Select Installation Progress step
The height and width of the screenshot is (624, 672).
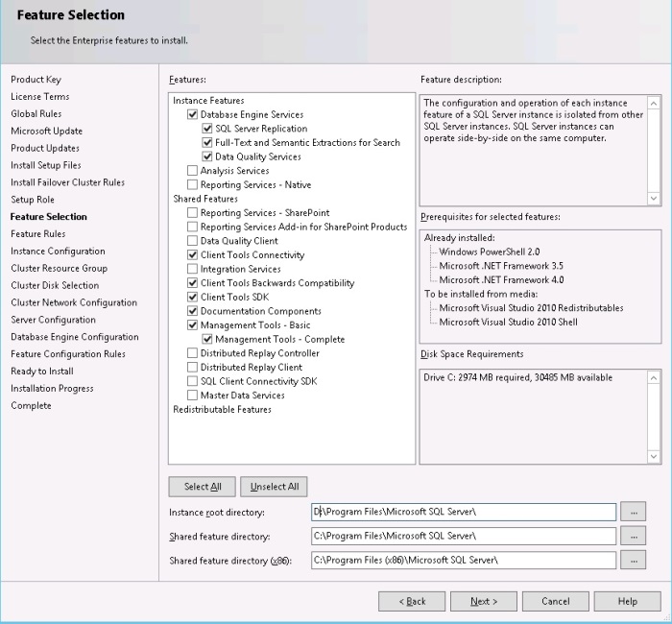(52, 388)
